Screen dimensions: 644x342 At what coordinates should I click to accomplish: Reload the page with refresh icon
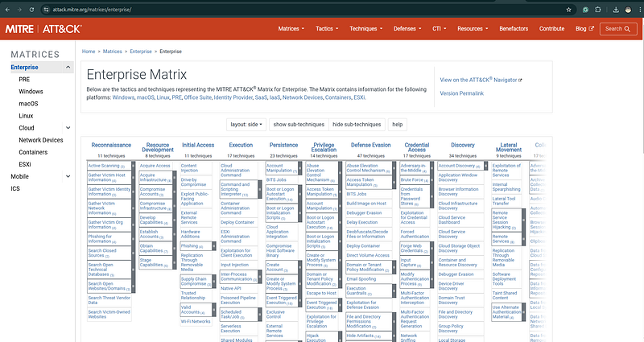[x=31, y=10]
